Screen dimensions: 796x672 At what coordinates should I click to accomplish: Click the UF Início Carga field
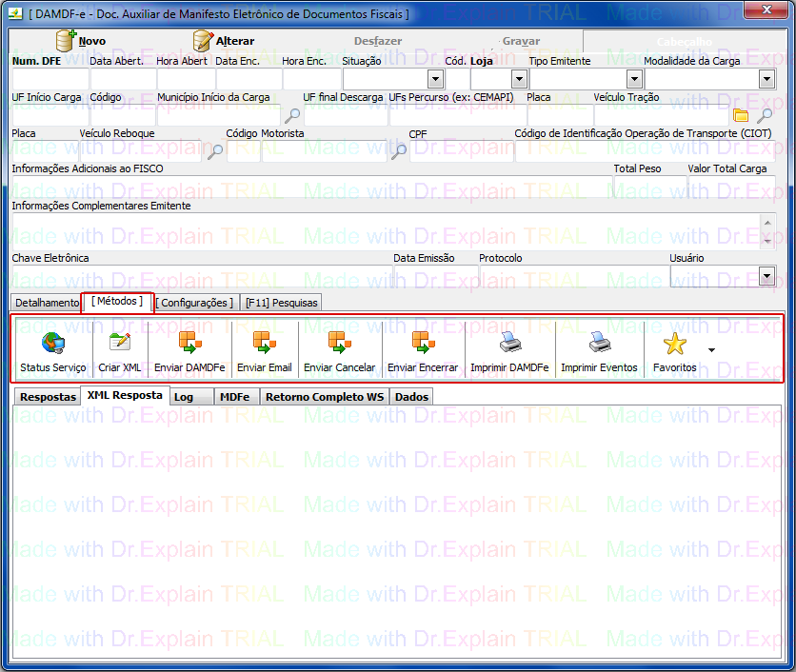click(x=50, y=116)
